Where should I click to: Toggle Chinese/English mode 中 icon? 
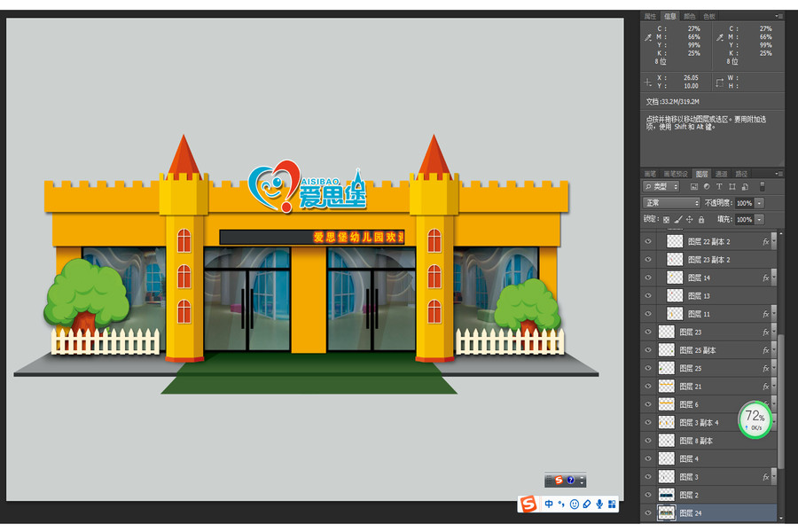pos(549,504)
